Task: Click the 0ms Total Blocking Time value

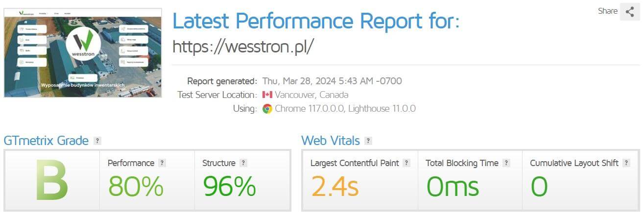Action: coord(453,186)
